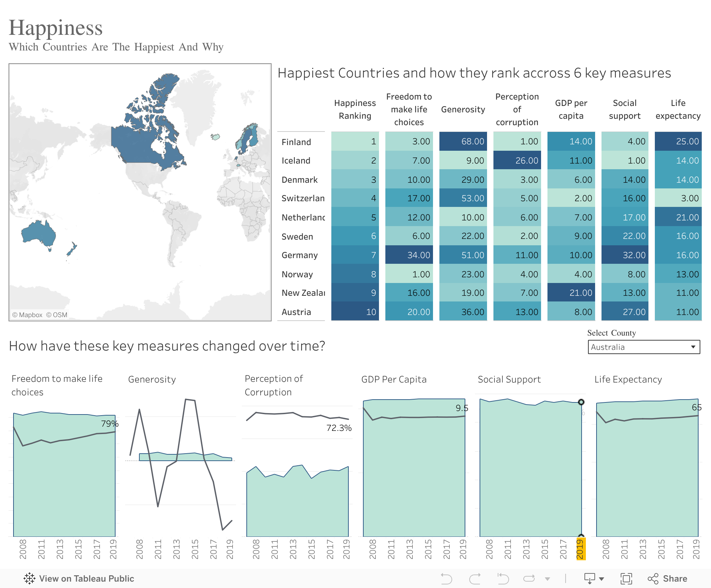Screen dimensions: 711x588
Task: Click the Tableau Public logo icon
Action: tap(30, 578)
